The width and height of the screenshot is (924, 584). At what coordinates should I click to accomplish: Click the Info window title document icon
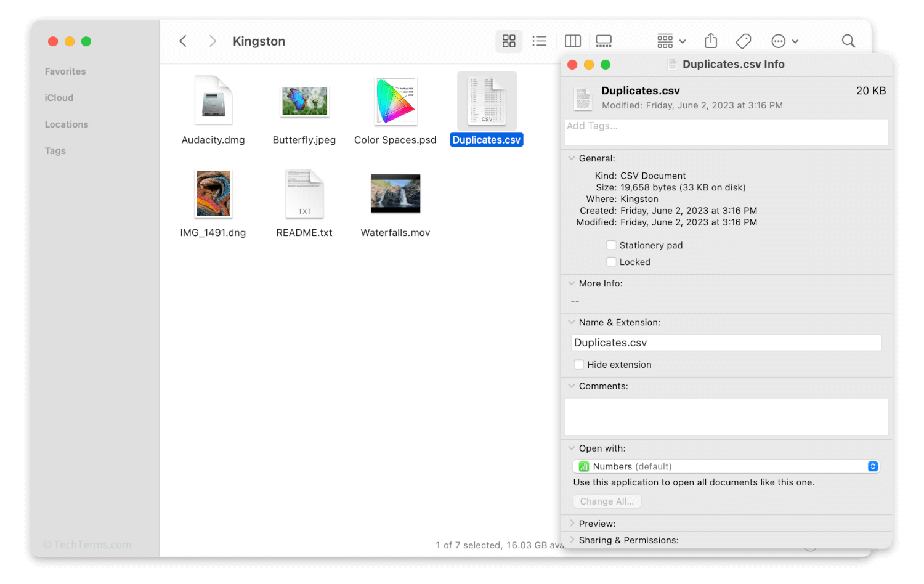[x=673, y=64]
